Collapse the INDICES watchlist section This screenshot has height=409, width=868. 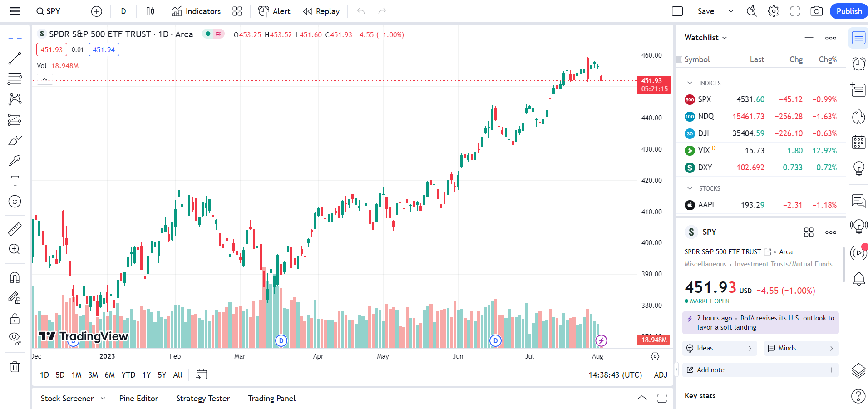(690, 83)
